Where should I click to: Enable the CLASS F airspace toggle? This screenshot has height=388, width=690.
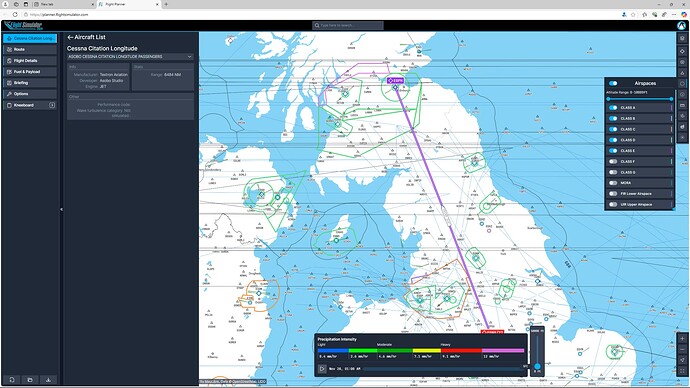click(x=613, y=161)
